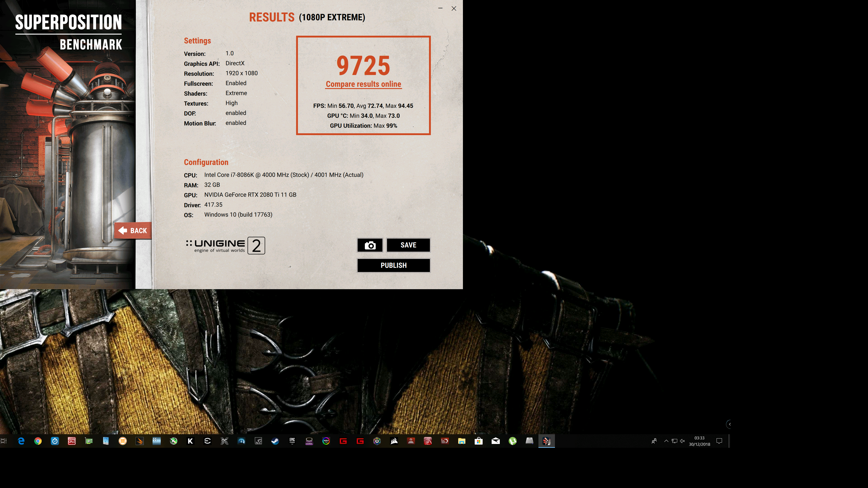
Task: Open the Compare results online link
Action: click(363, 84)
